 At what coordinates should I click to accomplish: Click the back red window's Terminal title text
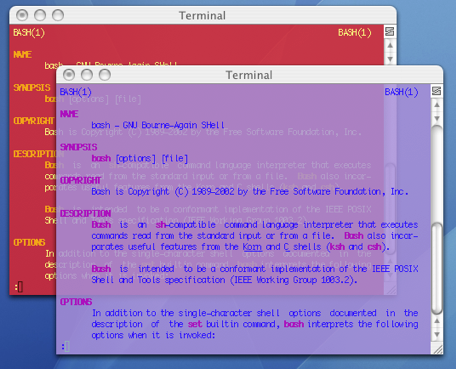tap(202, 15)
